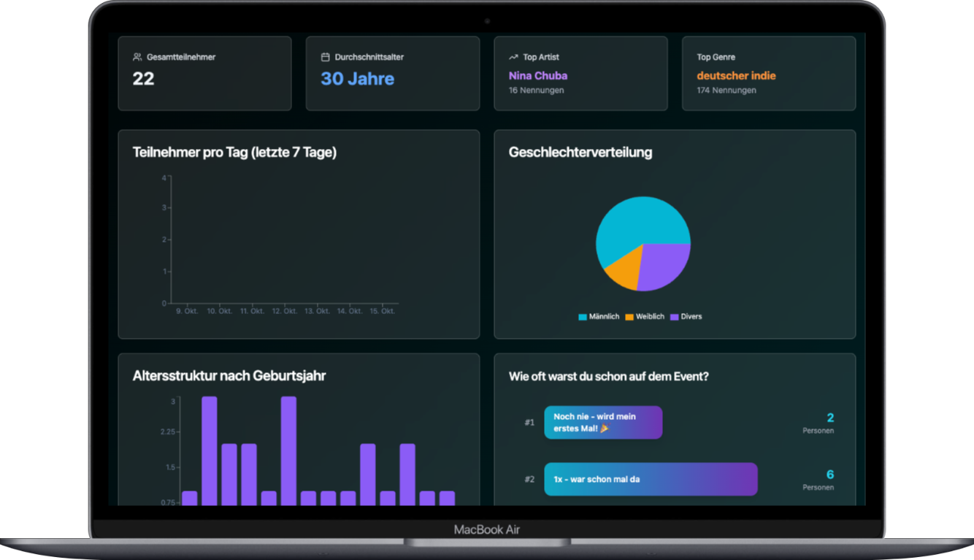This screenshot has height=560, width=974.
Task: Click the calendar icon next to Durchschnittsalter
Action: (326, 57)
